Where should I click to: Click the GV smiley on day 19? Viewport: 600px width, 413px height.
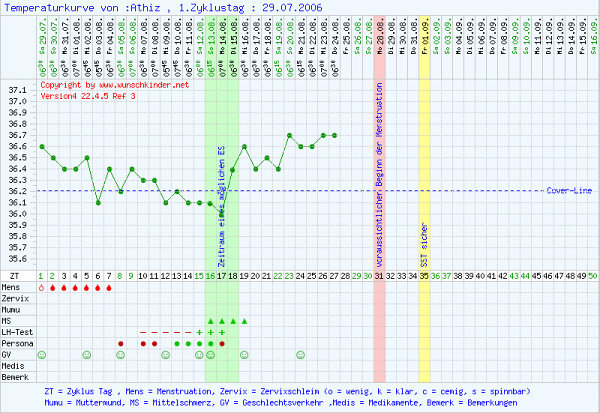point(244,354)
